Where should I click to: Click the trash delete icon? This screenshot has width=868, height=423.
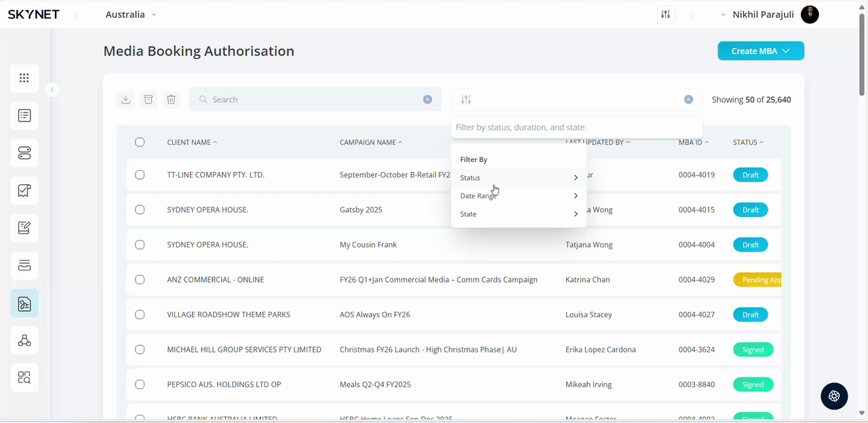click(172, 100)
